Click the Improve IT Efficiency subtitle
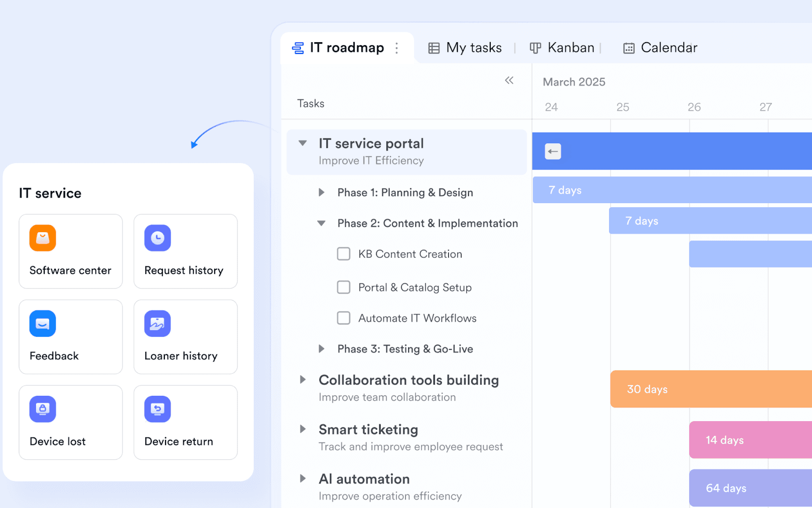 coord(371,161)
